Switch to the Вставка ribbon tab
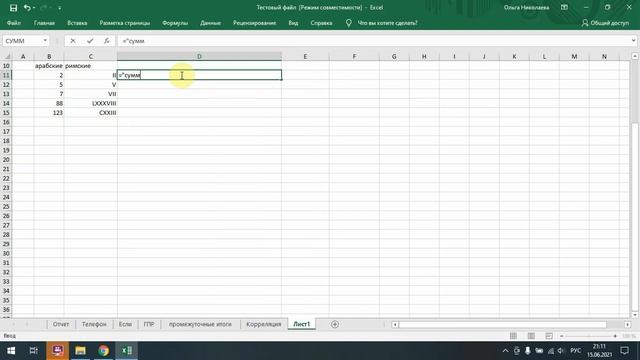This screenshot has height=360, width=640. click(77, 23)
